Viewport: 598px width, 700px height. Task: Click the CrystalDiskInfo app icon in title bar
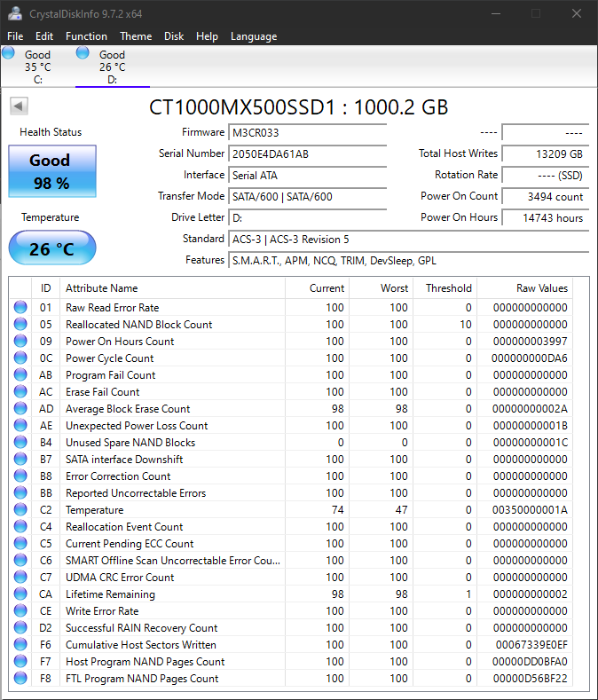click(15, 13)
